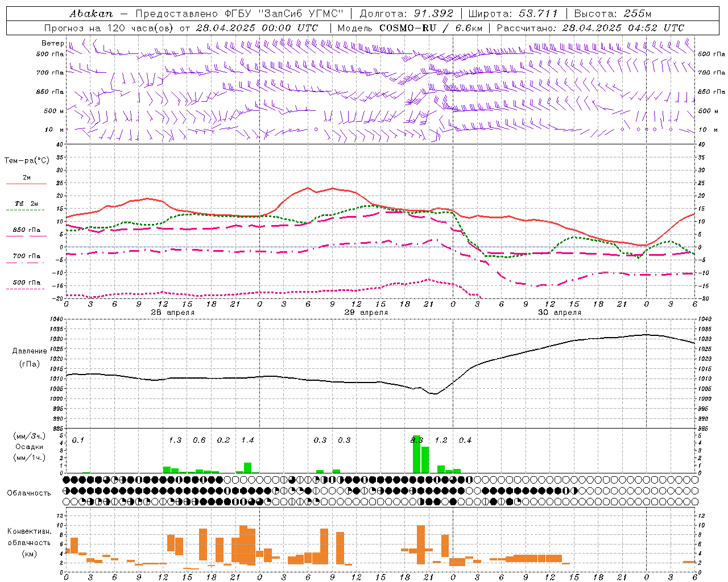
Task: Click the station name "Abakan" in header
Action: [x=91, y=14]
